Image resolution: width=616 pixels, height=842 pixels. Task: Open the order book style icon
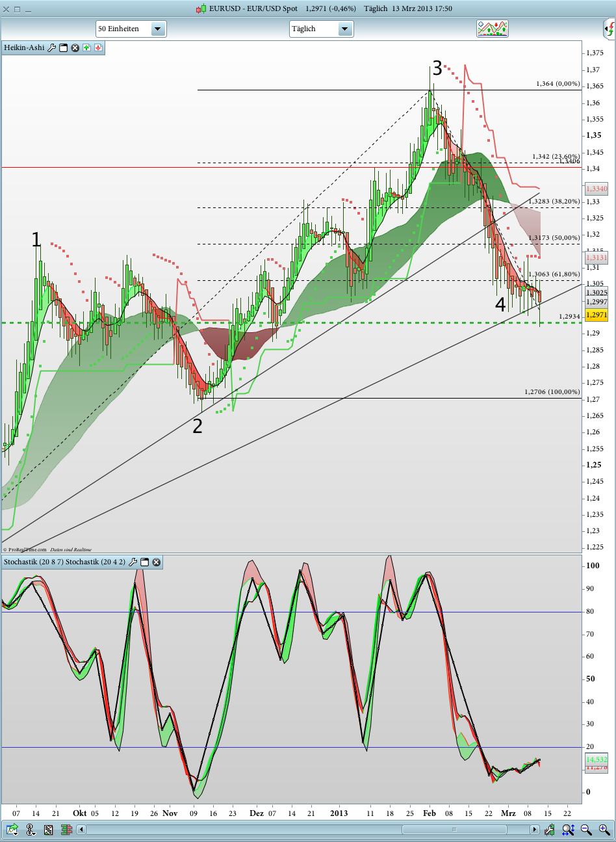[66, 830]
